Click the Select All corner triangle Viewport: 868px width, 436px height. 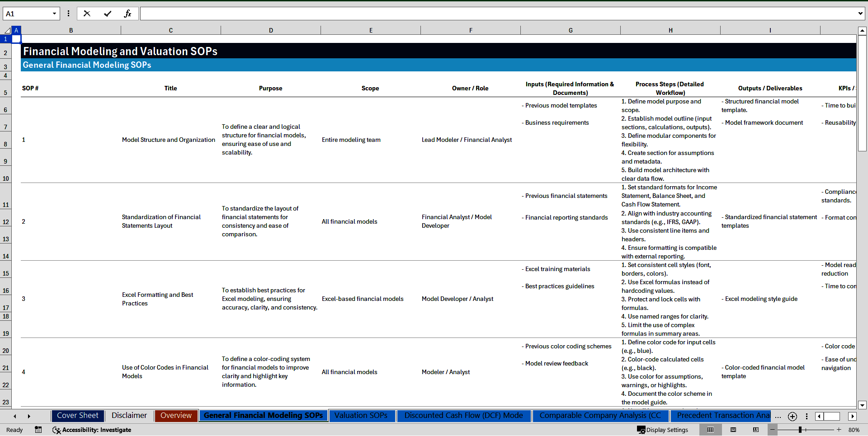pos(7,30)
